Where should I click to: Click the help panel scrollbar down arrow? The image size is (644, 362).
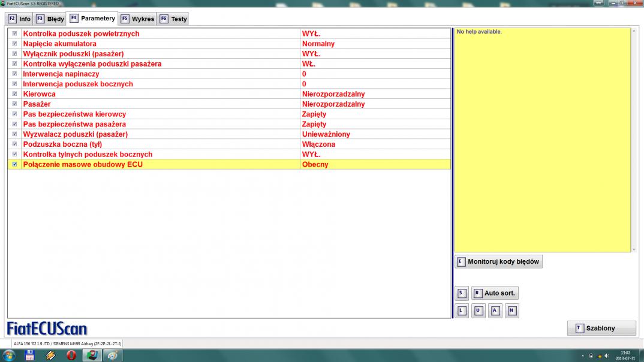coord(634,249)
